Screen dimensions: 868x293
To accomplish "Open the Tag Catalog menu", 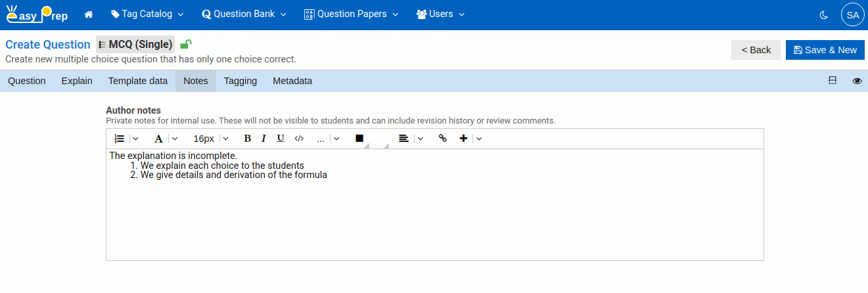I will [x=147, y=14].
